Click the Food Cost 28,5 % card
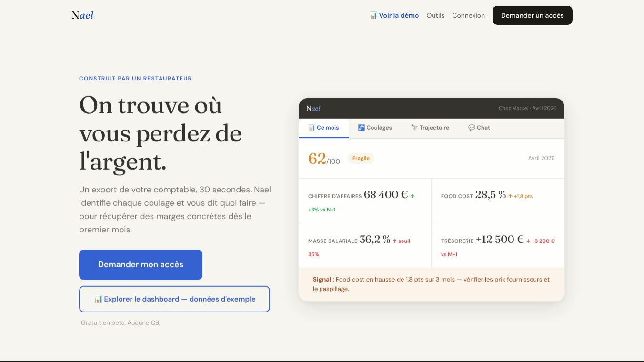644x362 pixels. (498, 201)
